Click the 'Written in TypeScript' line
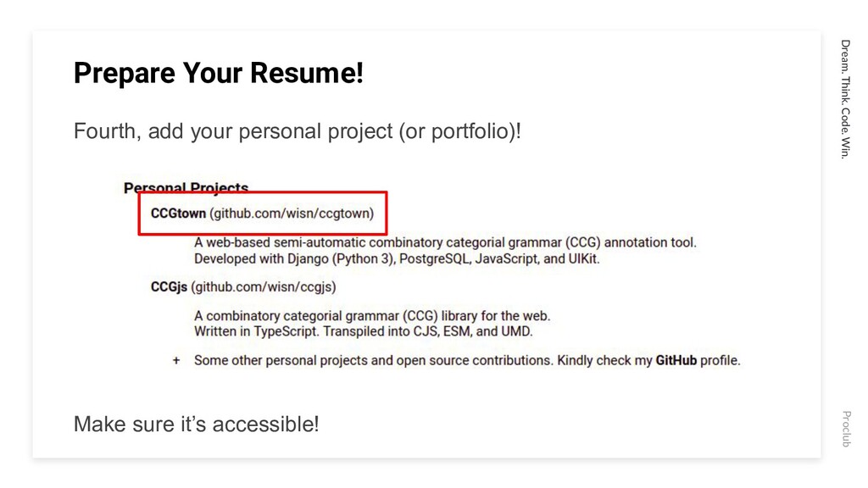This screenshot has width=868, height=488. coord(363,332)
